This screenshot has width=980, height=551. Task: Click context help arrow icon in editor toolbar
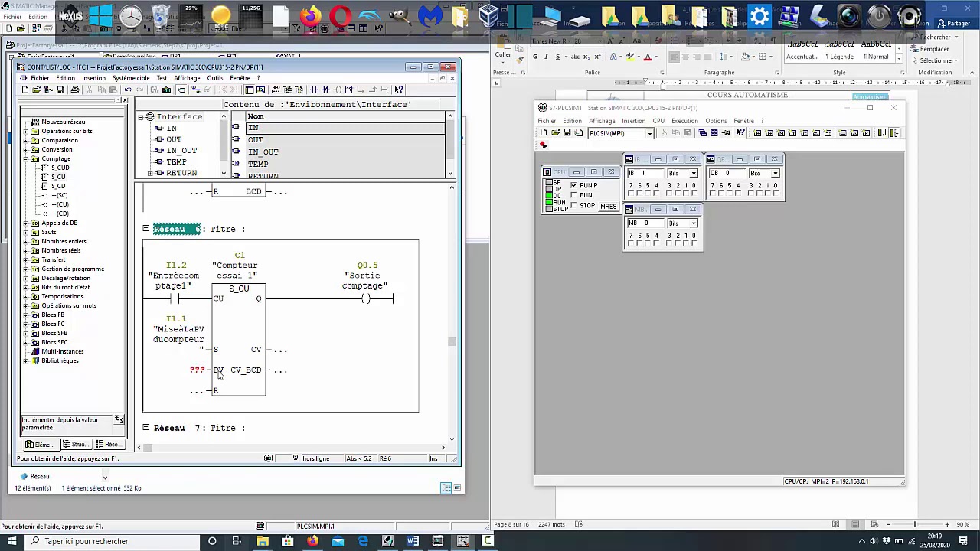pyautogui.click(x=398, y=90)
